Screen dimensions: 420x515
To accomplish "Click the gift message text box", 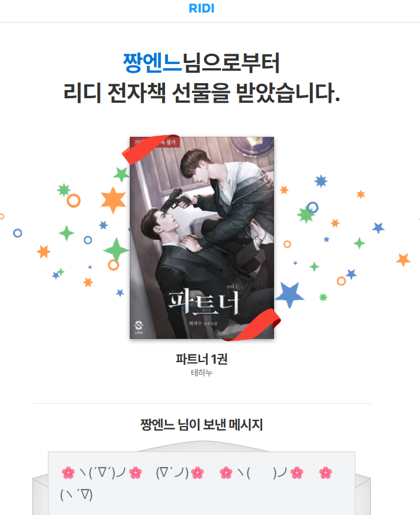I will tap(201, 483).
